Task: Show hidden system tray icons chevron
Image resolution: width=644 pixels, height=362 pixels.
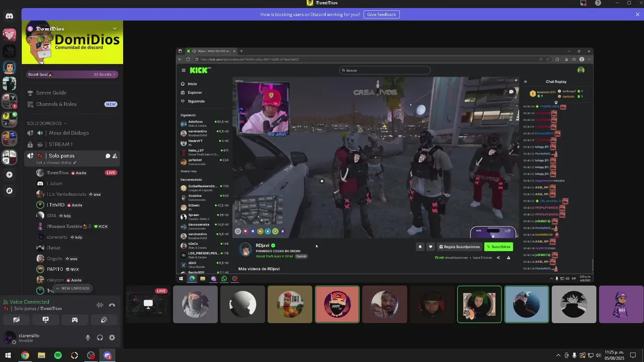Action: tap(558, 355)
